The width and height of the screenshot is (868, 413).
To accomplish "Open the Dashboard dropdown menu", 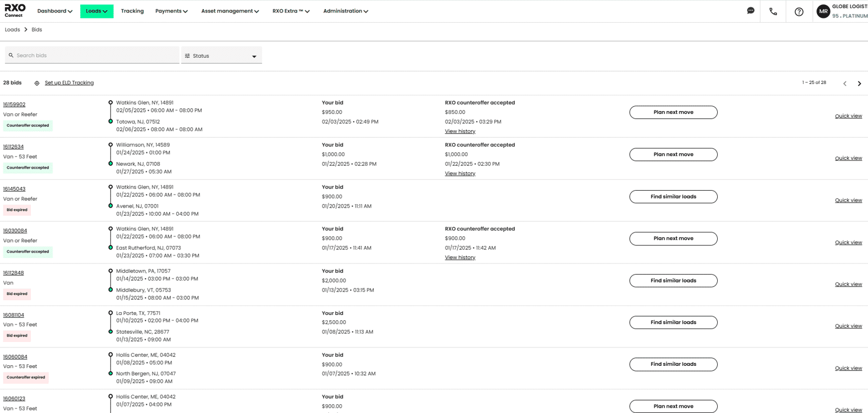I will click(54, 11).
